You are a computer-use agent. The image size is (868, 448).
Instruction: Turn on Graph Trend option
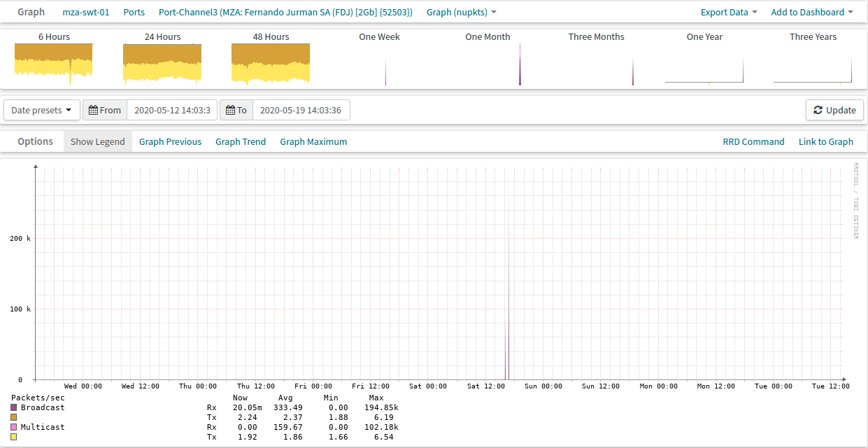[241, 141]
